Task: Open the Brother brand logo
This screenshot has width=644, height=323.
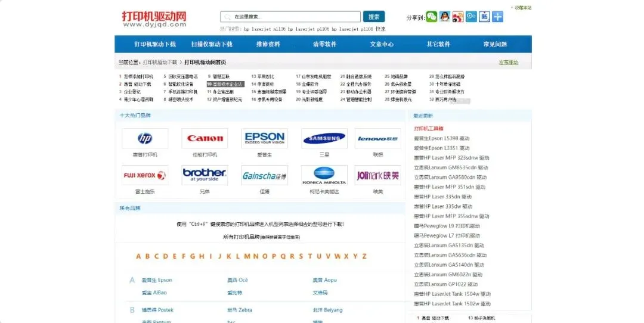Action: (x=205, y=175)
